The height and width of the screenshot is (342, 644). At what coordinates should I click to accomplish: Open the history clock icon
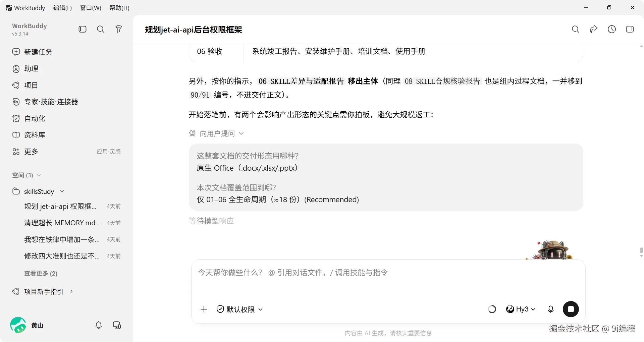coord(612,29)
